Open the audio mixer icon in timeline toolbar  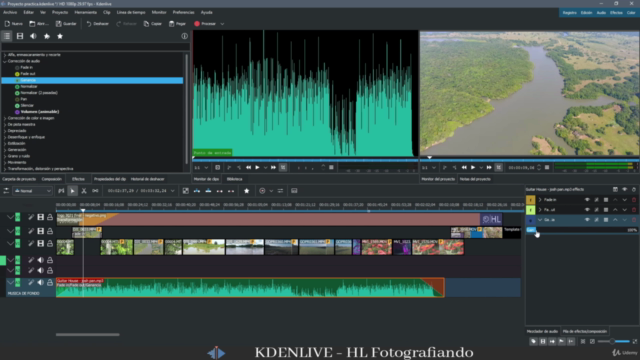280,191
